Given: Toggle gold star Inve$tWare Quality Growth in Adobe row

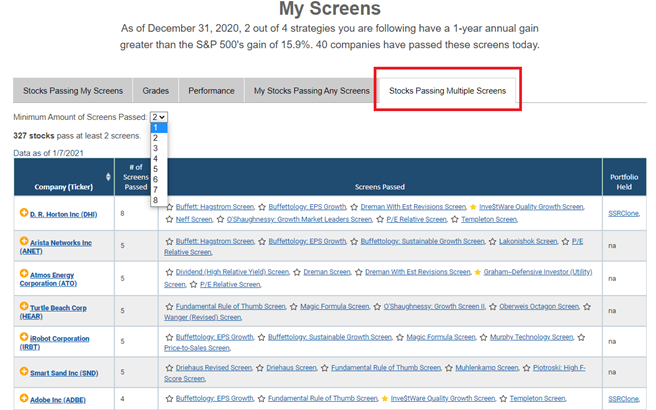Looking at the screenshot, I should (384, 399).
